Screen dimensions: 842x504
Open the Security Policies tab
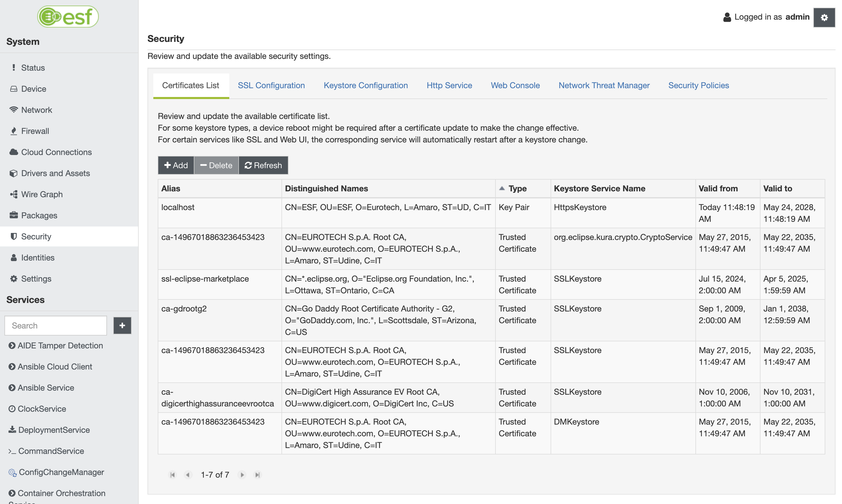tap(699, 85)
